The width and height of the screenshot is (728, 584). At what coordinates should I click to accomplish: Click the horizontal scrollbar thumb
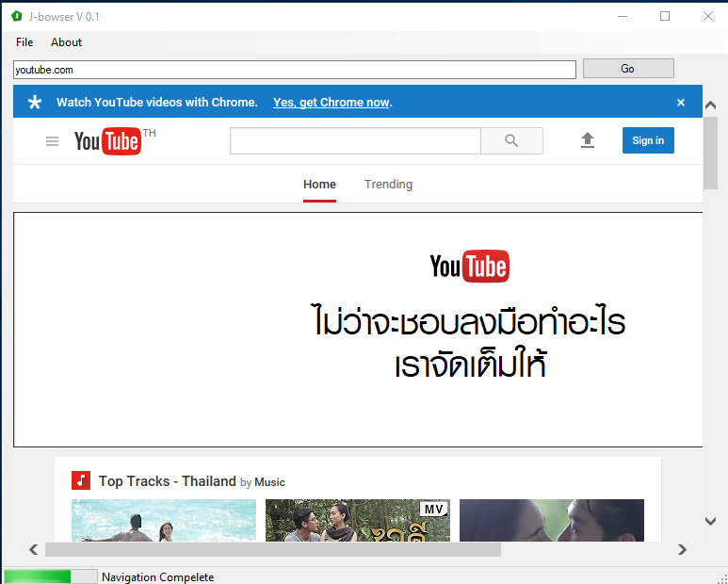[273, 550]
